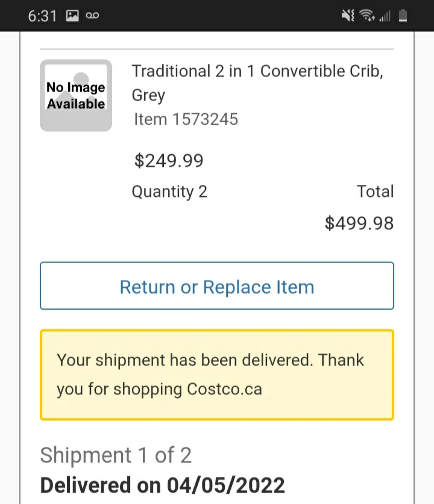Tap the cellular signal bars icon

pyautogui.click(x=385, y=16)
